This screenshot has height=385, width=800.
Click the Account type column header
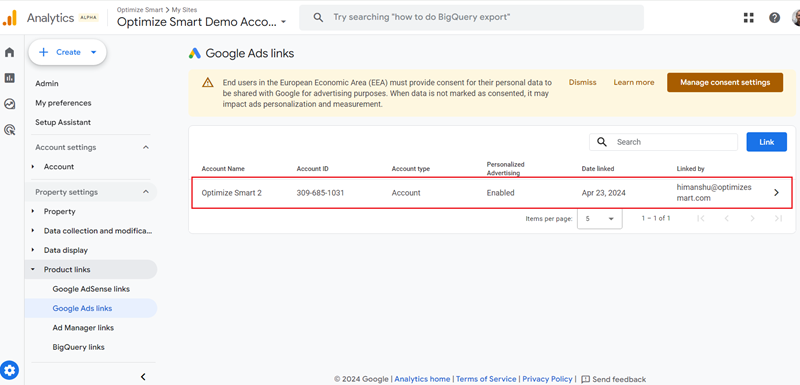tap(411, 169)
